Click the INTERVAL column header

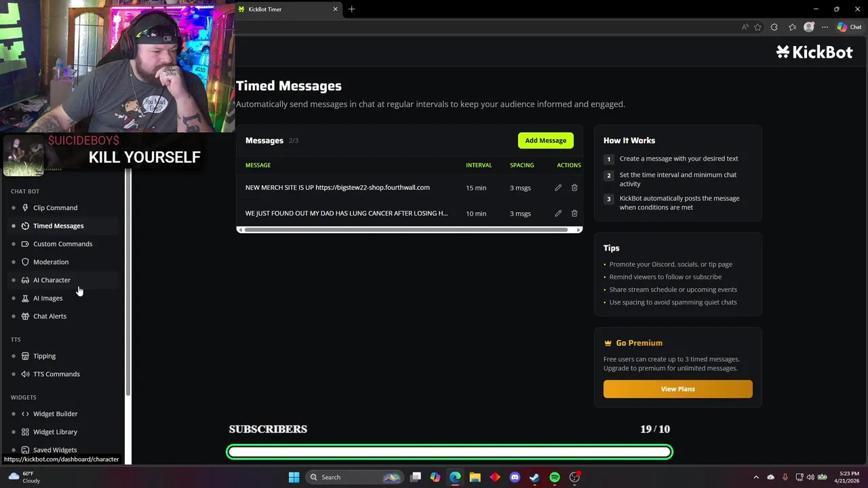[479, 165]
